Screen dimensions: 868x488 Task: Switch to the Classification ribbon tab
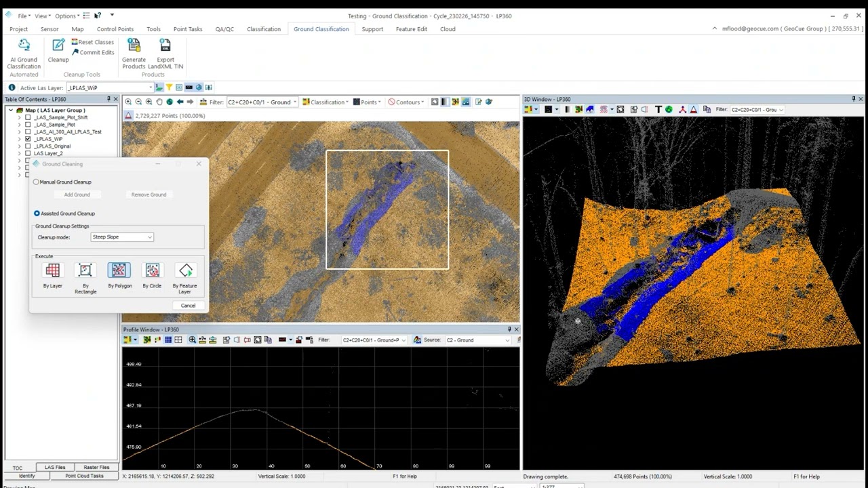click(264, 29)
